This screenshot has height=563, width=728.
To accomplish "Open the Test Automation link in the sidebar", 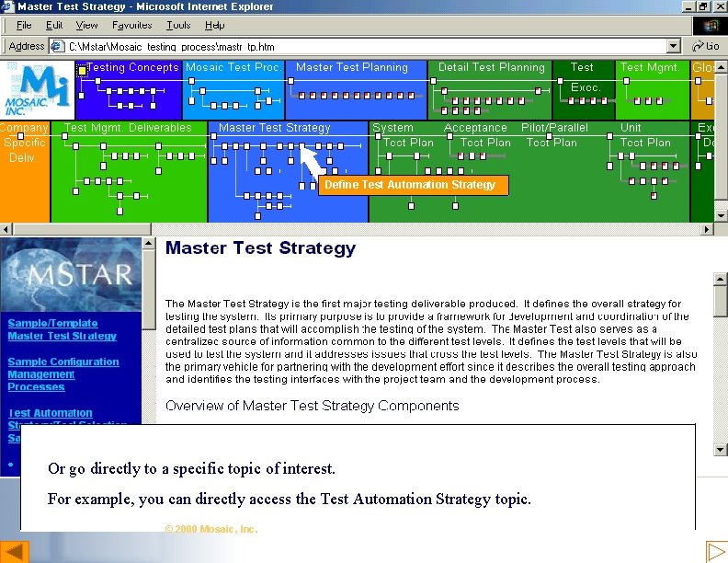I will click(51, 412).
